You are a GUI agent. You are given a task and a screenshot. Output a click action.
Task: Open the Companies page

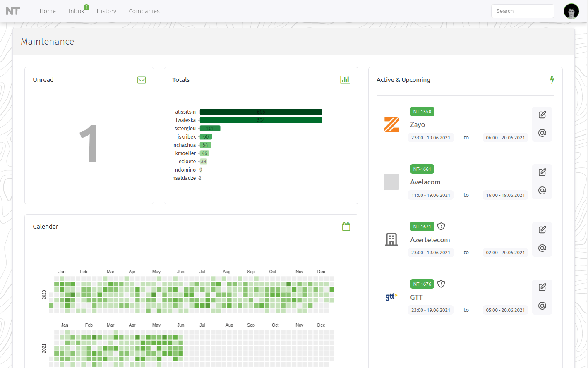144,11
